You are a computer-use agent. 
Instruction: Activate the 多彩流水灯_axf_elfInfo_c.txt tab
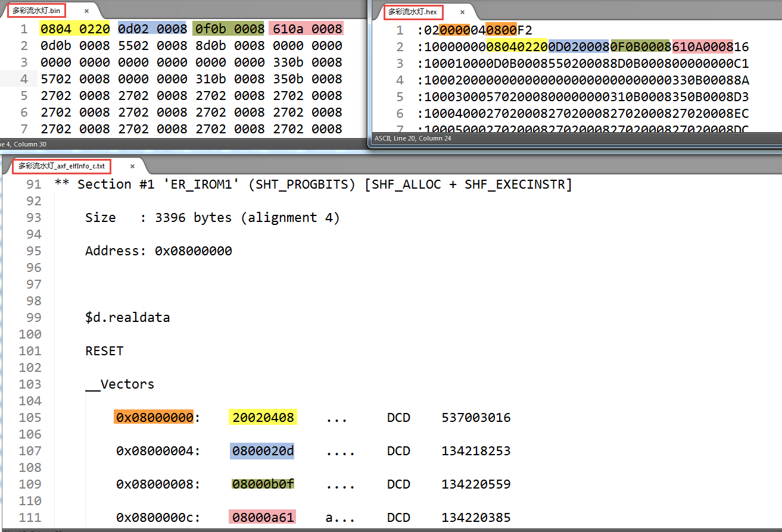(61, 166)
